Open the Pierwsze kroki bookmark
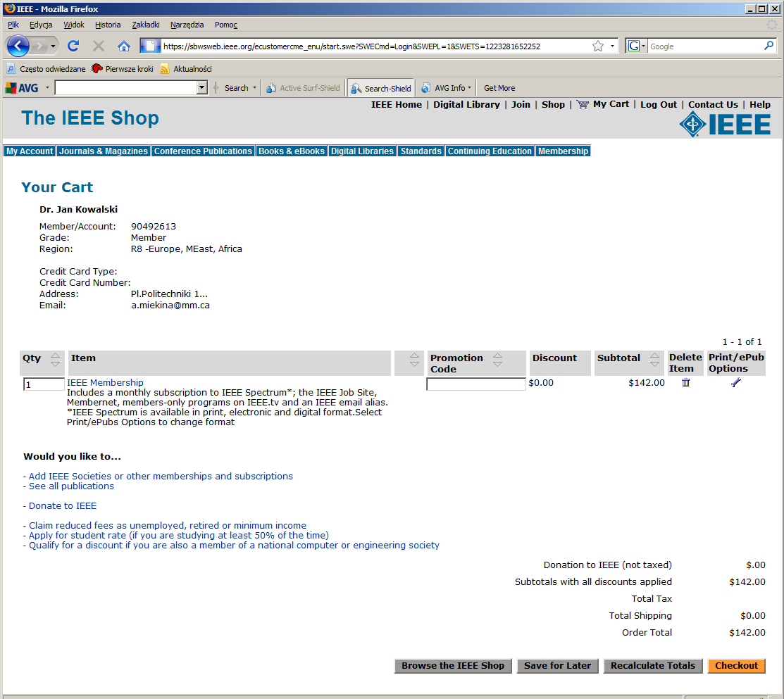Screen dimensions: 784x699 [x=123, y=69]
